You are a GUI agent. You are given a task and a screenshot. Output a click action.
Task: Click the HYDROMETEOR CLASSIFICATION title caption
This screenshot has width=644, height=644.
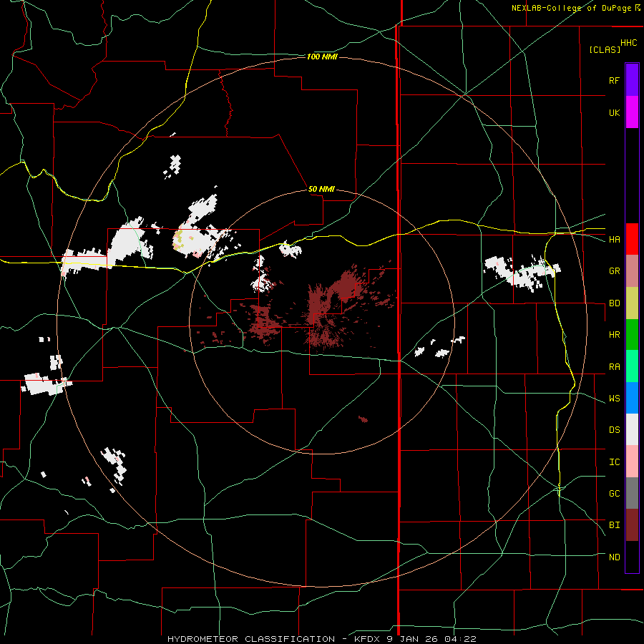click(251, 639)
